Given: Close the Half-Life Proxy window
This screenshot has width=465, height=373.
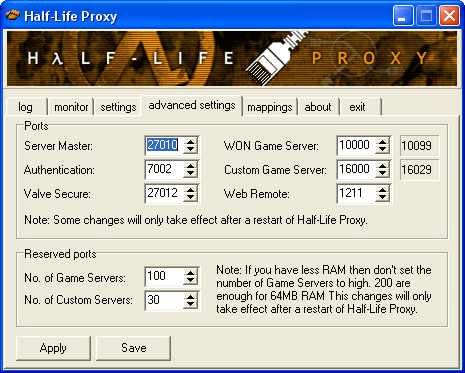Looking at the screenshot, I should 449,16.
